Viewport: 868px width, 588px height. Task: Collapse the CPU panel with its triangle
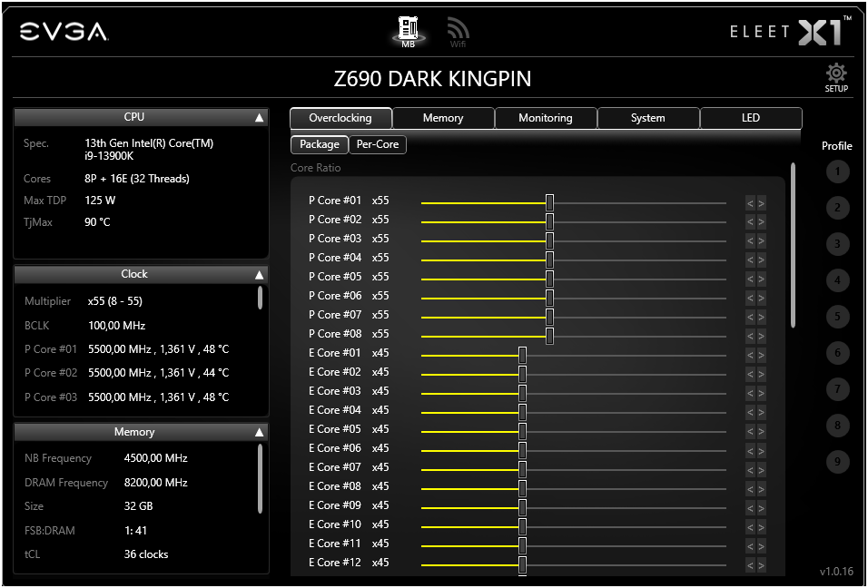point(259,117)
